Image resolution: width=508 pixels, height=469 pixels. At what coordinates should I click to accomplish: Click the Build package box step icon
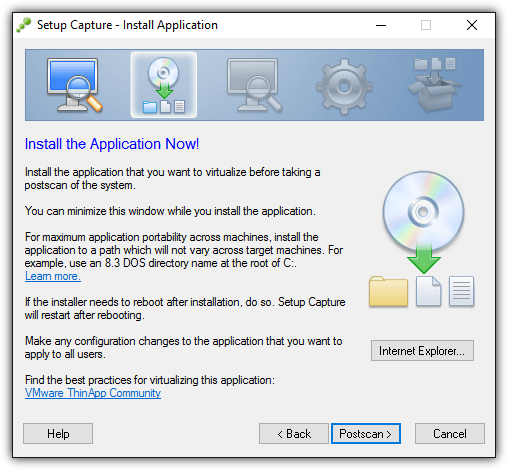(435, 85)
